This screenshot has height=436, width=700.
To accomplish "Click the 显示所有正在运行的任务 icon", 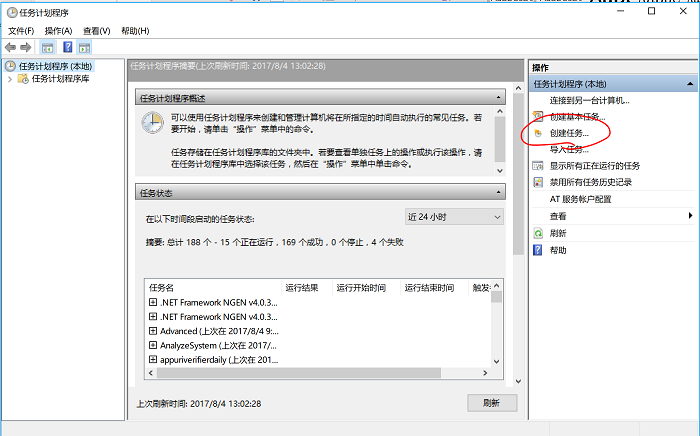I will (x=539, y=166).
